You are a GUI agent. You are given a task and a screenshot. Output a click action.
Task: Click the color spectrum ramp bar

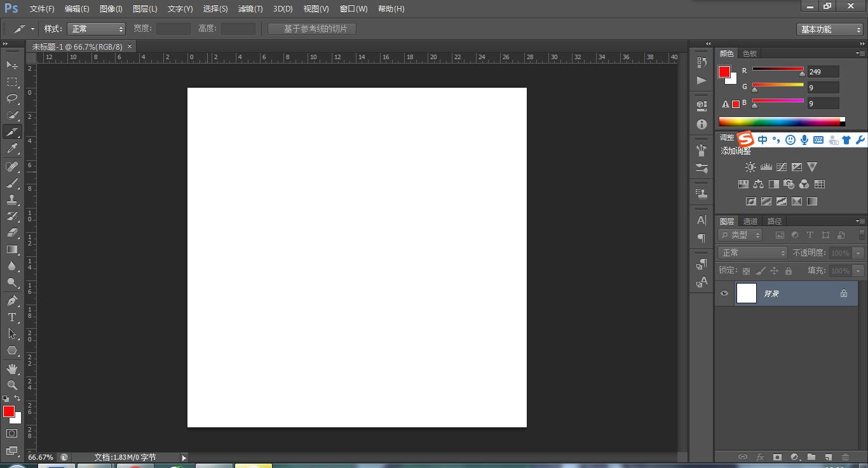[x=779, y=122]
